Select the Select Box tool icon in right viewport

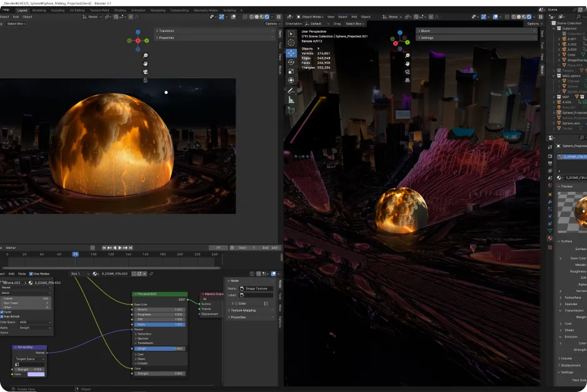[x=291, y=34]
